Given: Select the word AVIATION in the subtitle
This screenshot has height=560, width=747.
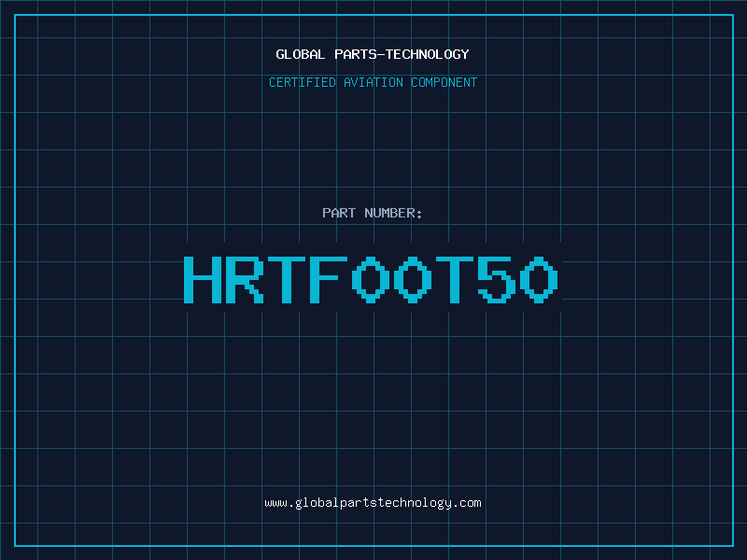Looking at the screenshot, I should point(374,82).
